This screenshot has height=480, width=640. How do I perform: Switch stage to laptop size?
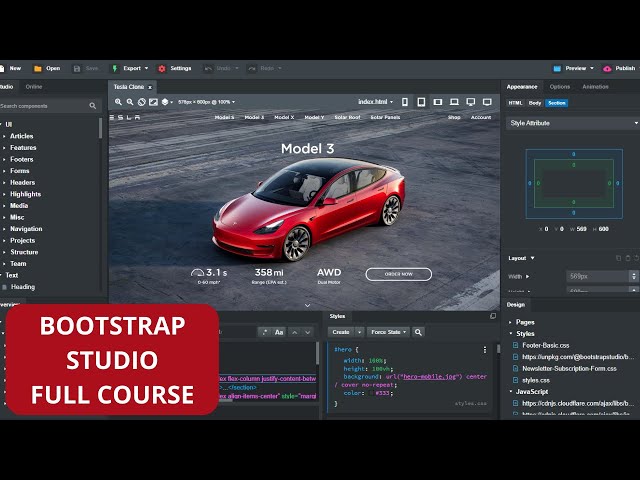tap(454, 102)
